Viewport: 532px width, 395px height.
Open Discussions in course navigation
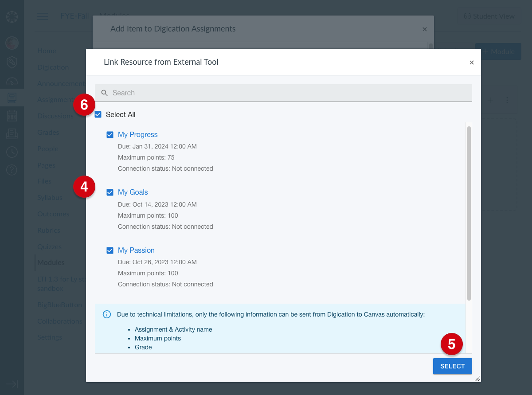pyautogui.click(x=55, y=116)
